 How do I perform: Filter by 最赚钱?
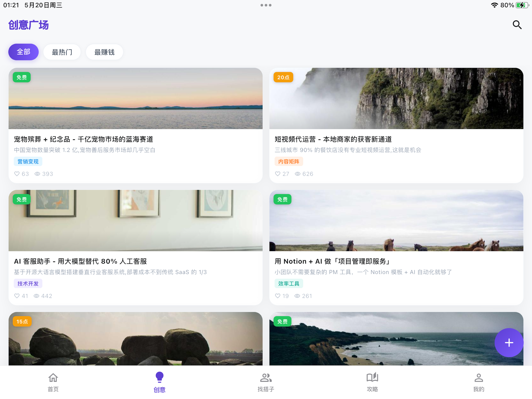104,52
